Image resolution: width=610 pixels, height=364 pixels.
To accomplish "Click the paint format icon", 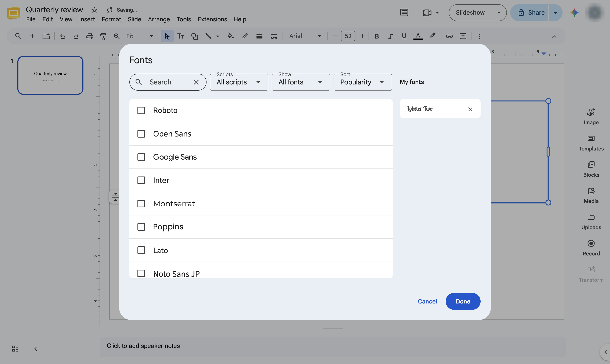I will (x=103, y=36).
